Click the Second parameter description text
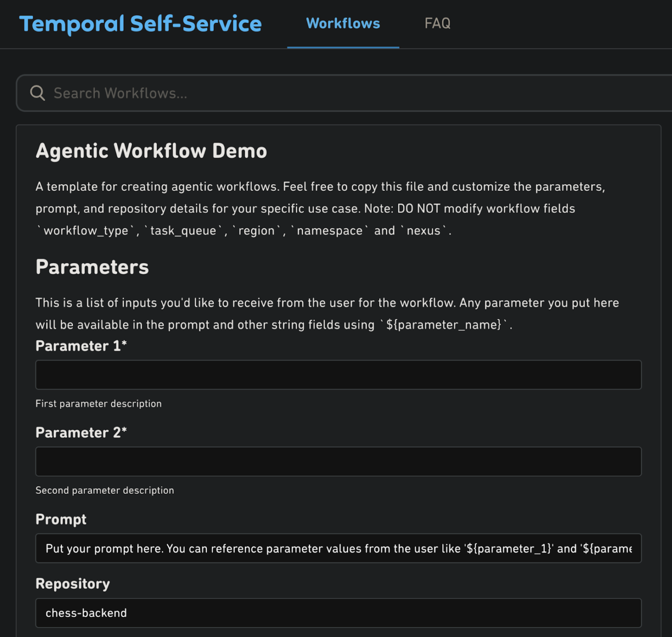The image size is (672, 637). (105, 490)
